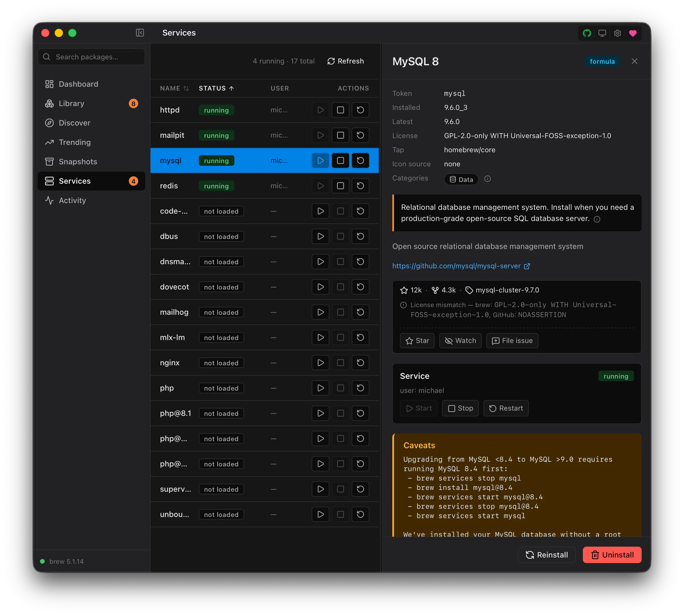Image resolution: width=684 pixels, height=616 pixels.
Task: Start the dnsmasq service
Action: coord(320,262)
